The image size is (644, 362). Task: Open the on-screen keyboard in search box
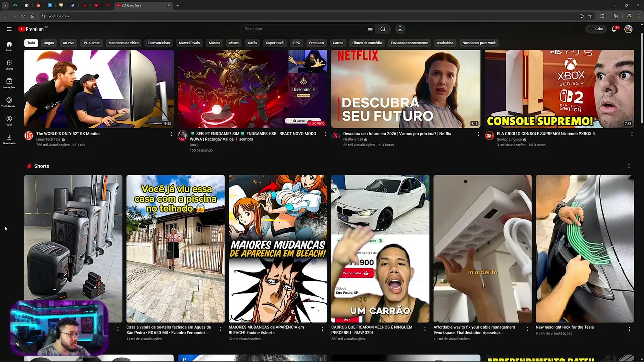(370, 29)
